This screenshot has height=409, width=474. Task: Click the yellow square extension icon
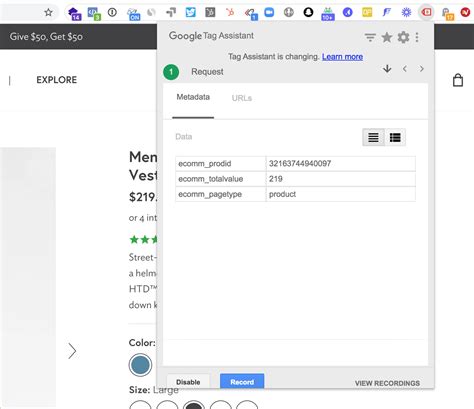(367, 13)
